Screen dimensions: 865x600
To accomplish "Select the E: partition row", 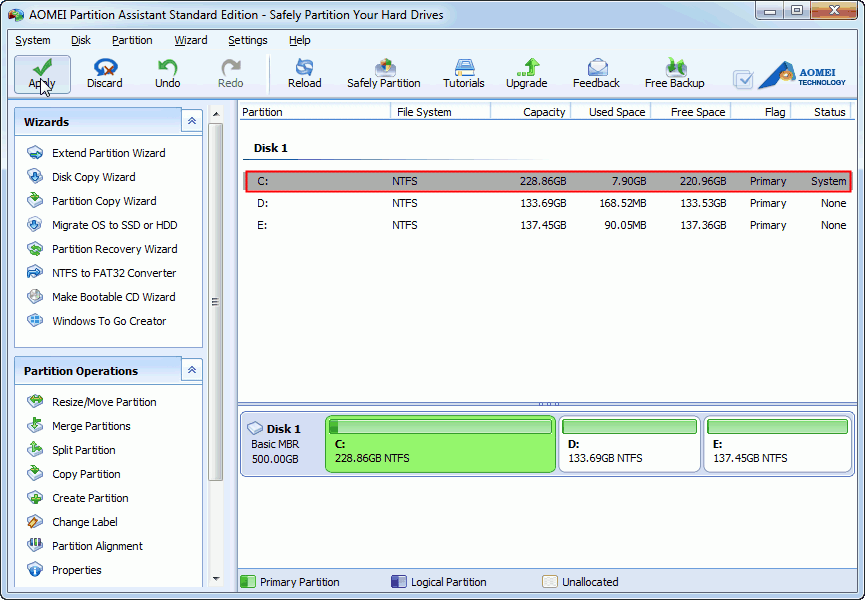I will (548, 226).
